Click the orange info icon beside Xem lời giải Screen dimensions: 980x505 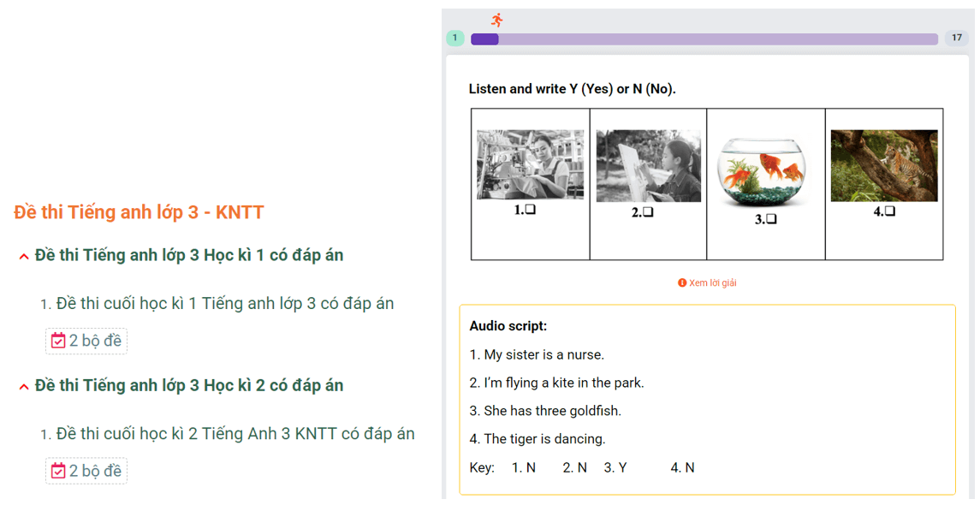(682, 282)
